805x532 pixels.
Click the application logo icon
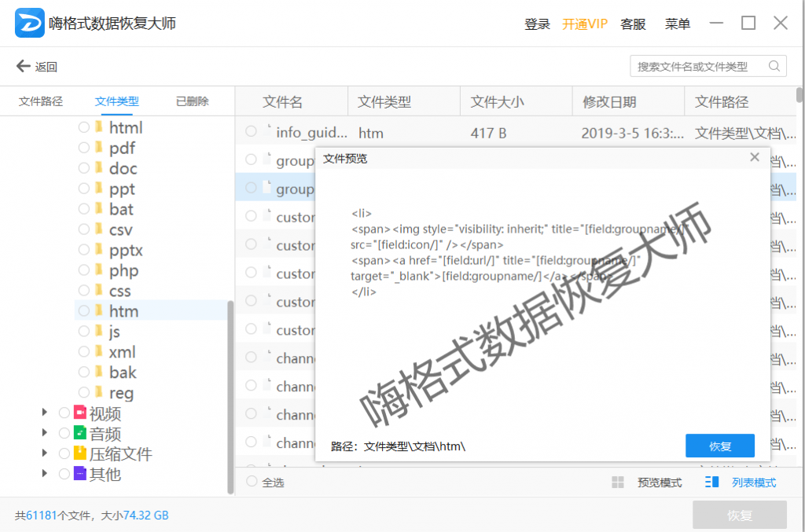[29, 23]
